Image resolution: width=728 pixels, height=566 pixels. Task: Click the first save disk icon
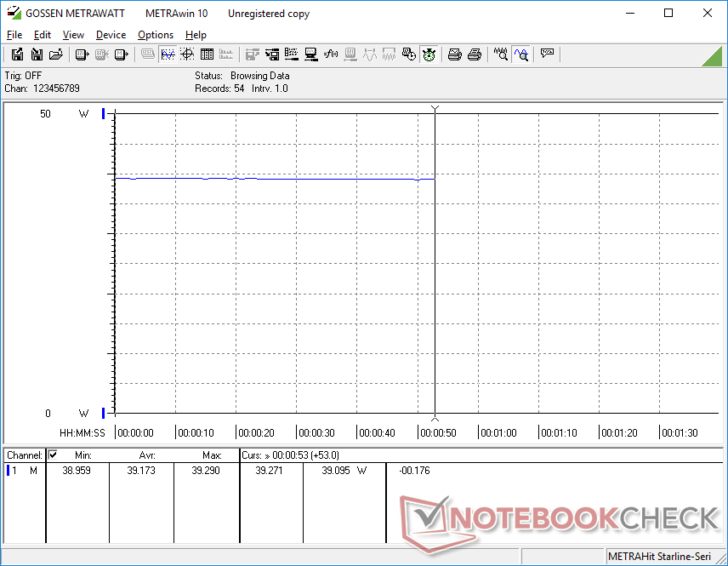[x=17, y=54]
